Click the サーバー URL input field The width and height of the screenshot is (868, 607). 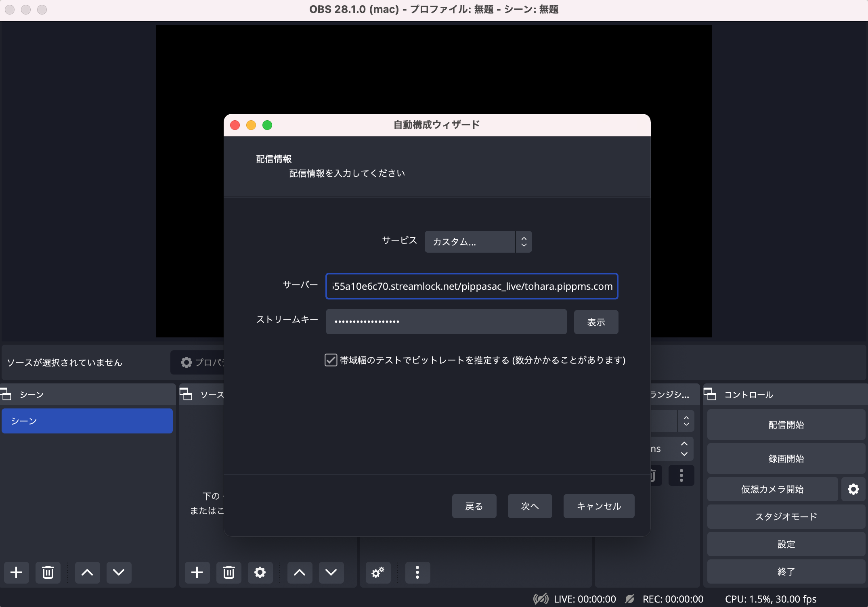[472, 286]
